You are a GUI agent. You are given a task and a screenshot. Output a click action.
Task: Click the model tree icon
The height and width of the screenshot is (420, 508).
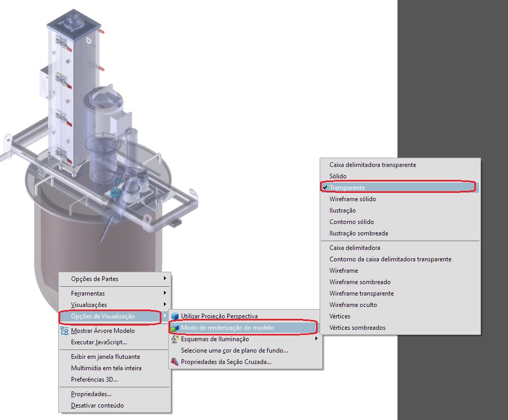tap(64, 331)
